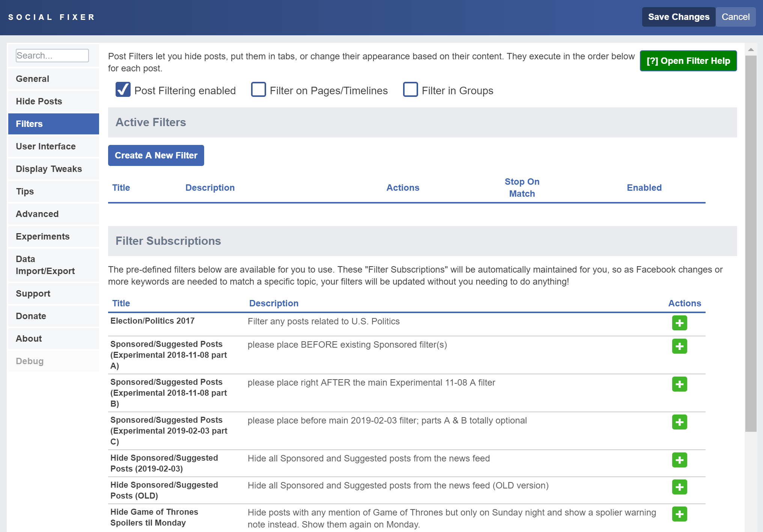763x532 pixels.
Task: Add Sponsored/Suggested Posts part A subscription
Action: click(679, 346)
